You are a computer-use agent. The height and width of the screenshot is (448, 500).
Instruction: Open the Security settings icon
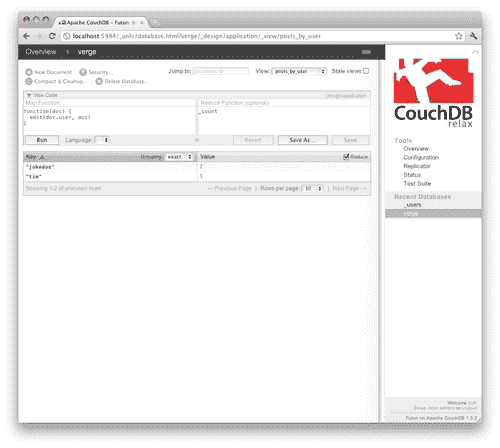(83, 72)
